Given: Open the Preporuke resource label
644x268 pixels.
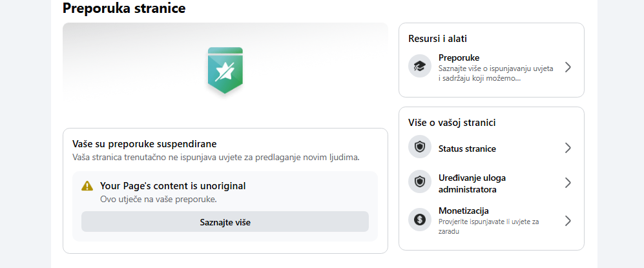Looking at the screenshot, I should [x=459, y=57].
